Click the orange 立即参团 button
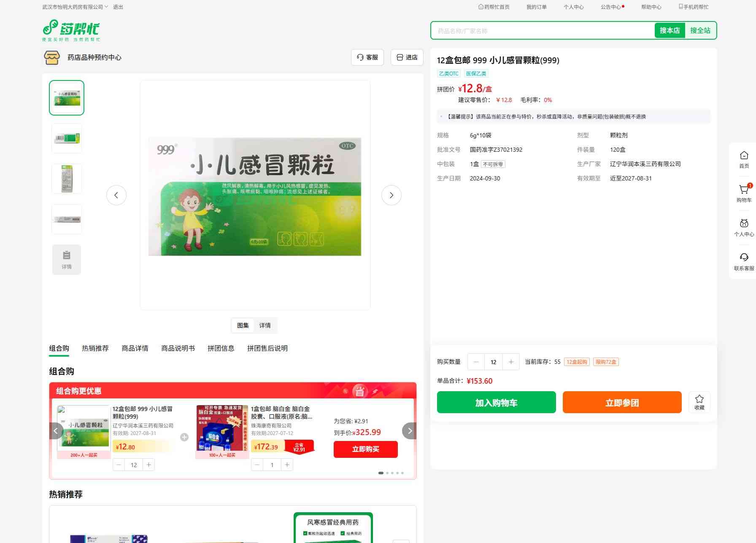756x543 pixels. [x=622, y=402]
